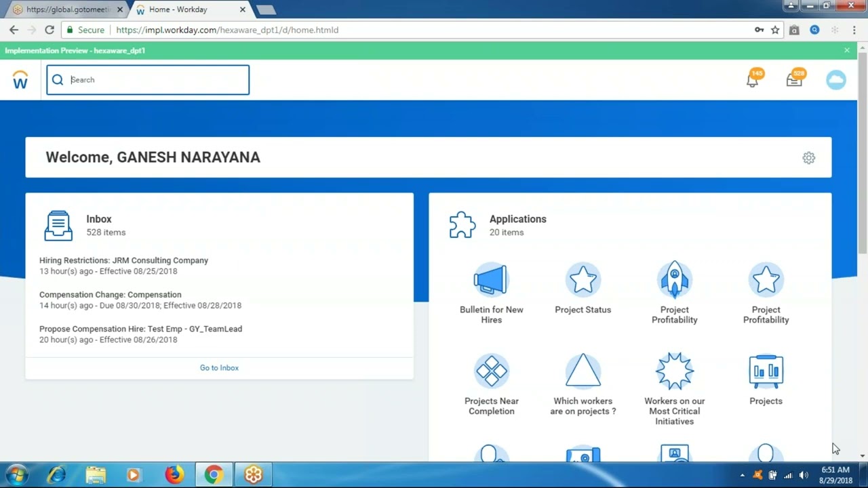Open the Workday logo home icon
This screenshot has width=868, height=488.
pos(20,80)
